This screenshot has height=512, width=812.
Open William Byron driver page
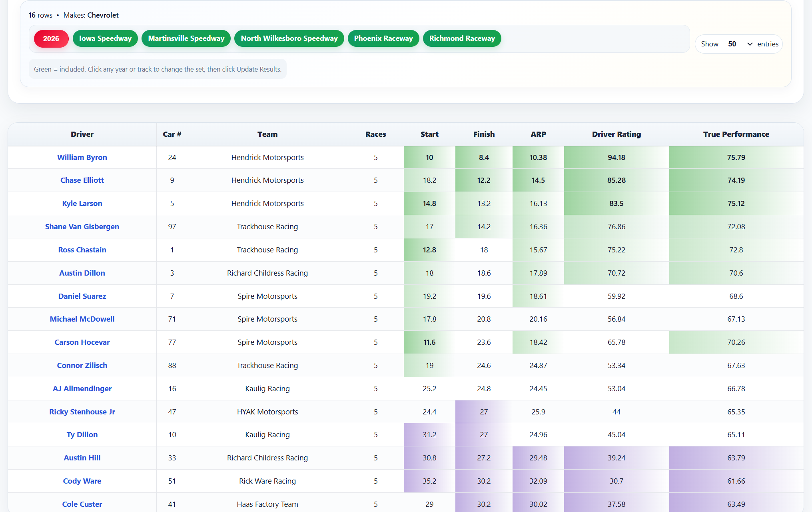(82, 158)
